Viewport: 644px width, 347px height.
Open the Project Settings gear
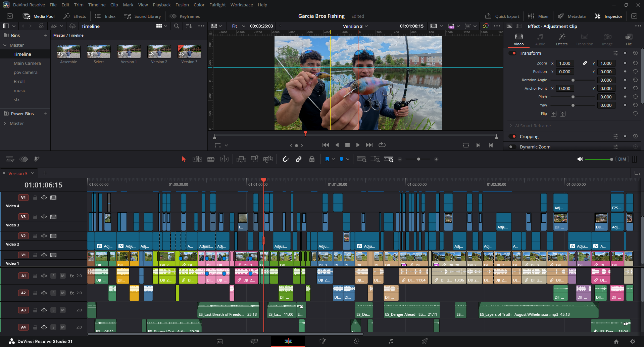tap(633, 341)
